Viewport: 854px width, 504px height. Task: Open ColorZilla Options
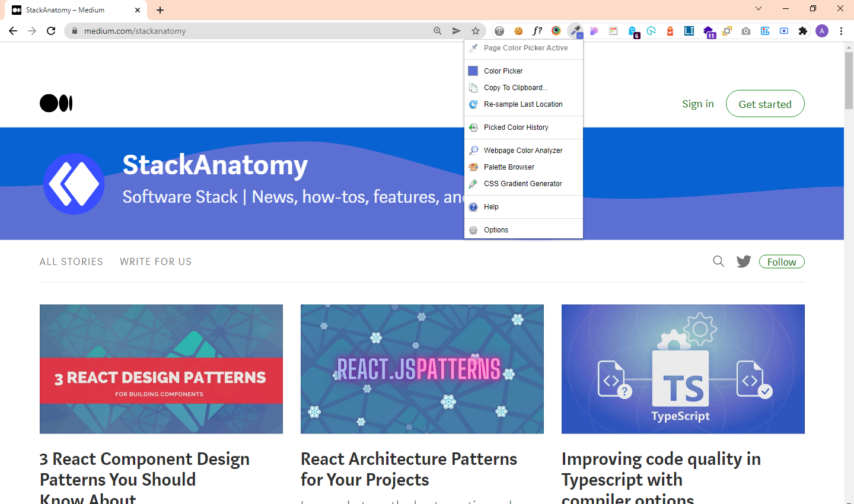[524, 230]
